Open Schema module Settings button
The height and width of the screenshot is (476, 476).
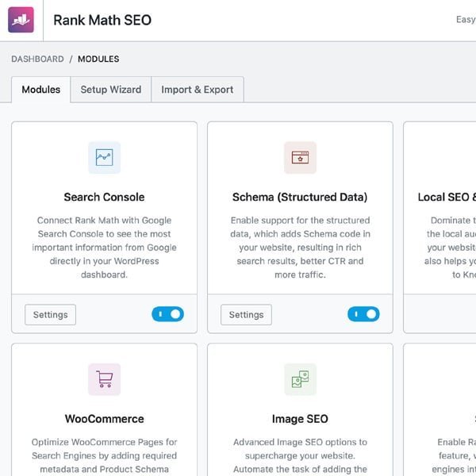pyautogui.click(x=246, y=315)
